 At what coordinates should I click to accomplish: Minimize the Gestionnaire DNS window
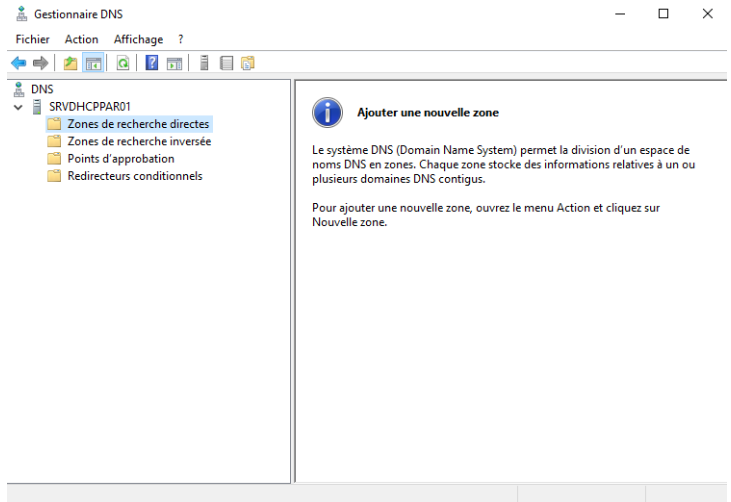coord(620,14)
